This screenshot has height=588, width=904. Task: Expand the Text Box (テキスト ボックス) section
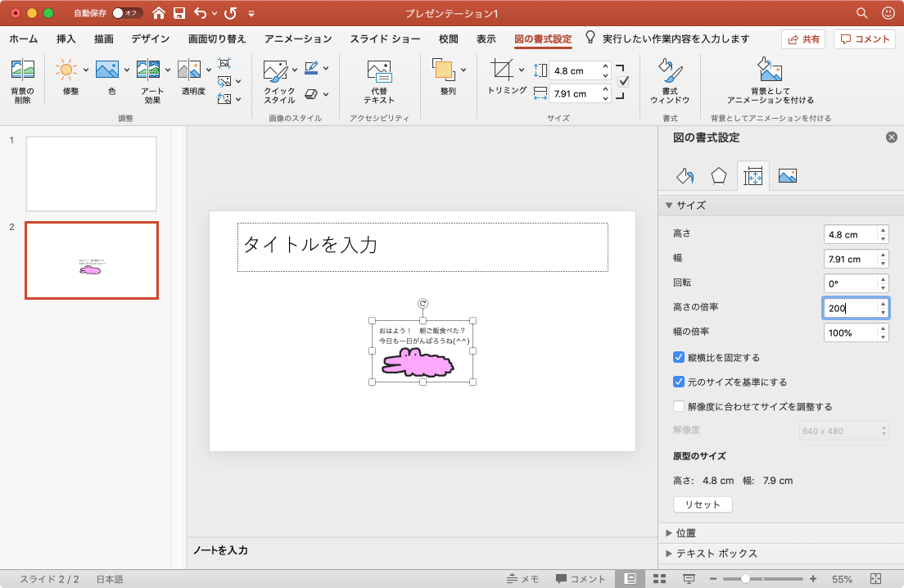(669, 554)
